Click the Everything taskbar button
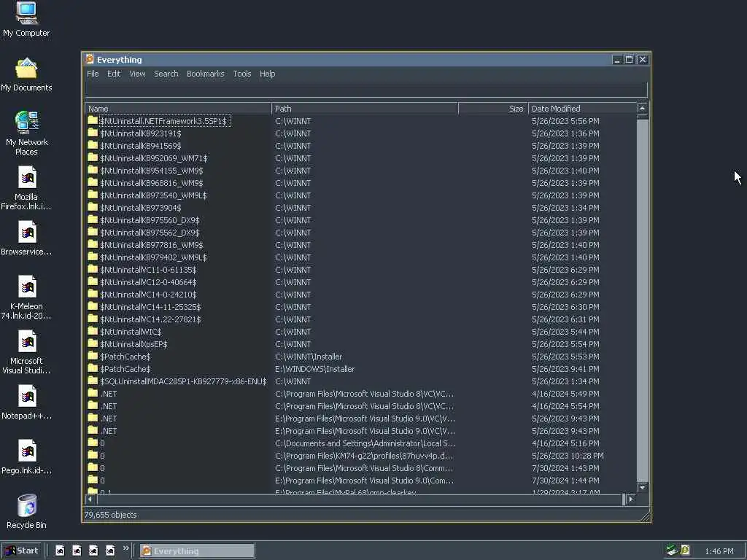The width and height of the screenshot is (747, 560). click(x=197, y=551)
